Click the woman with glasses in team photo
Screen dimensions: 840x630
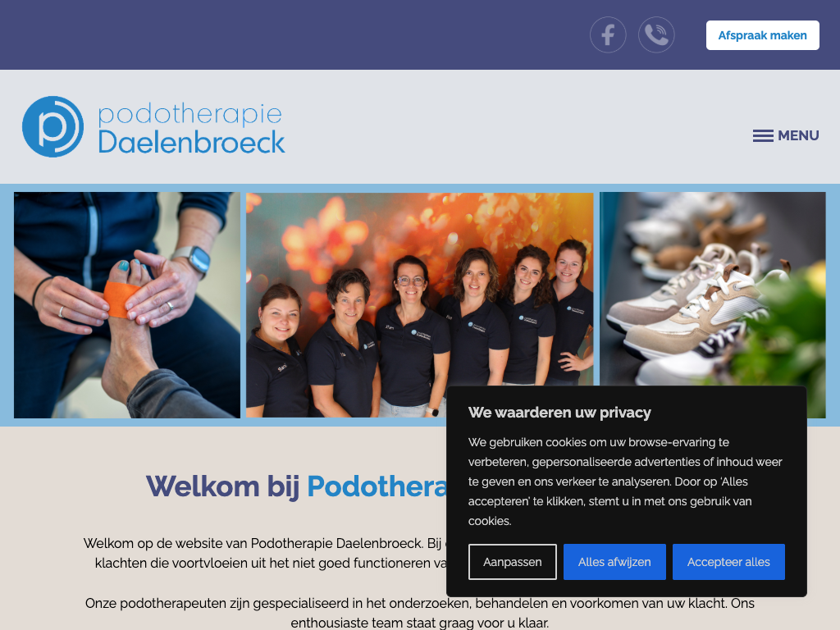(x=410, y=332)
